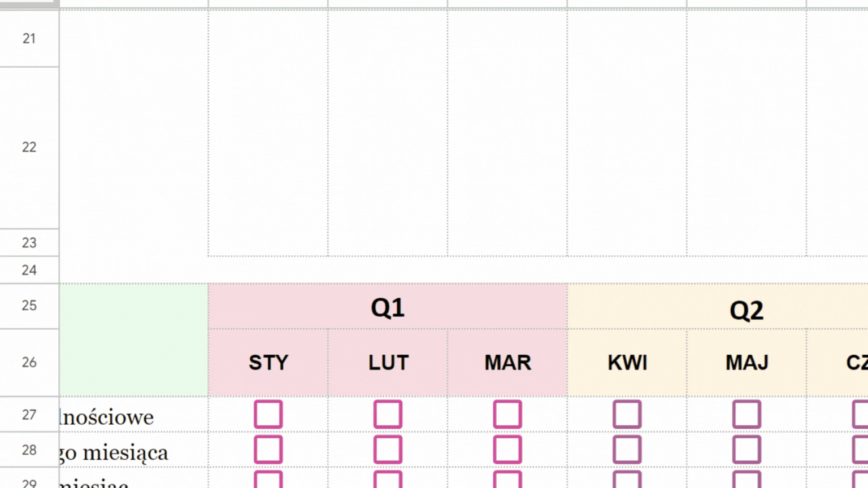868x488 pixels.
Task: Select the KWI month header cell
Action: [627, 363]
